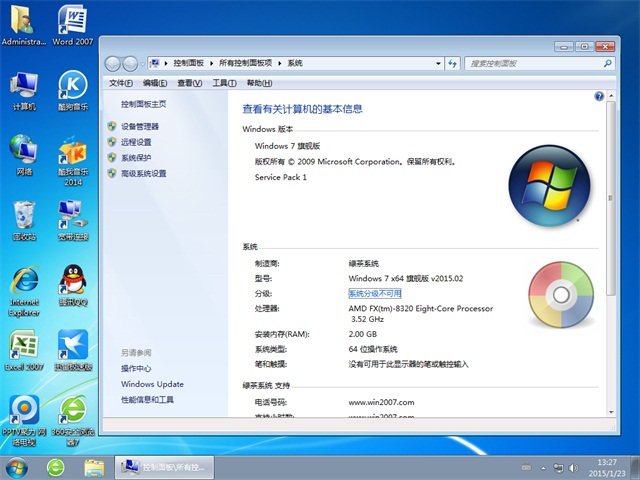Open the 宽带连接 desktop shortcut
Viewport: 640px width, 480px height.
[73, 220]
